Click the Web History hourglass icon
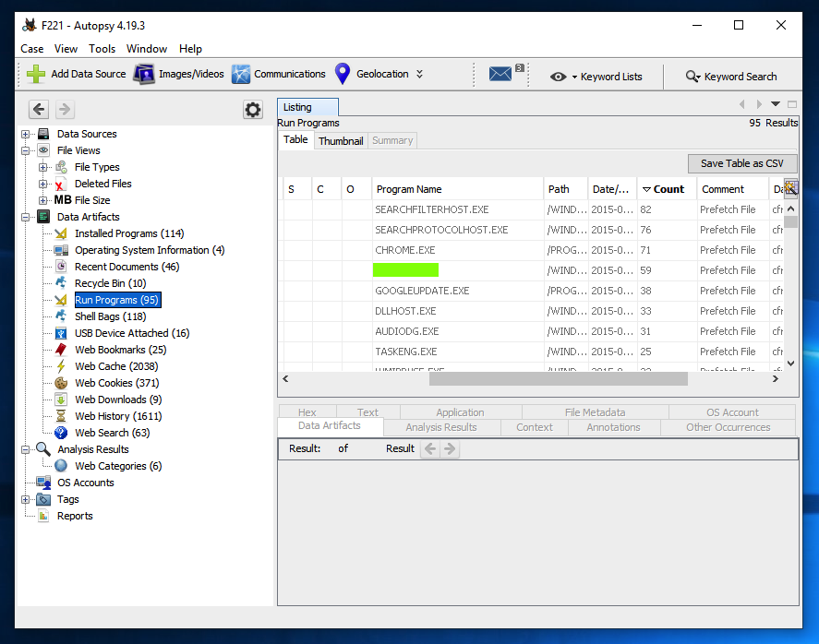The width and height of the screenshot is (819, 644). pyautogui.click(x=61, y=416)
